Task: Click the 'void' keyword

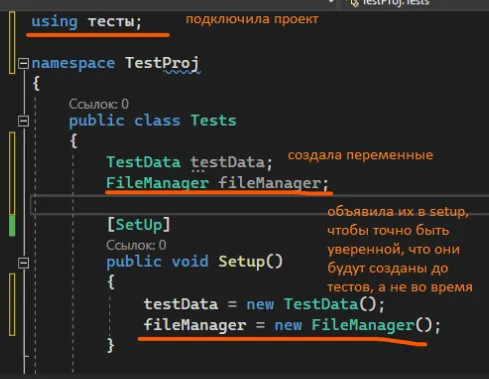Action: click(x=190, y=262)
